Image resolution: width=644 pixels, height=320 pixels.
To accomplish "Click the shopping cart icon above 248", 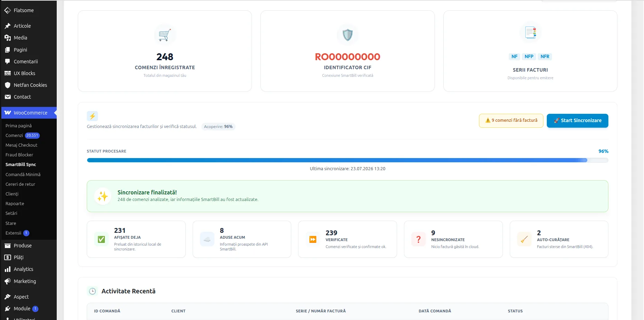I will click(165, 35).
